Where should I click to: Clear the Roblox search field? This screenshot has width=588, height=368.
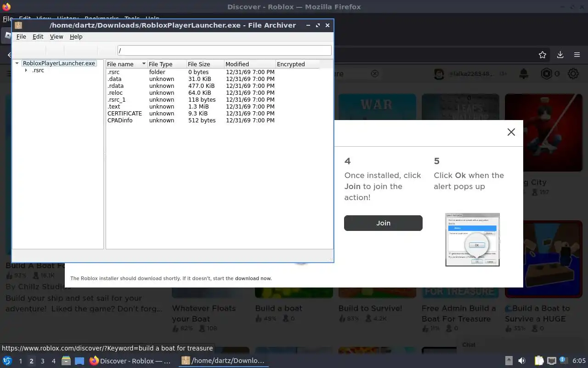[x=375, y=74]
